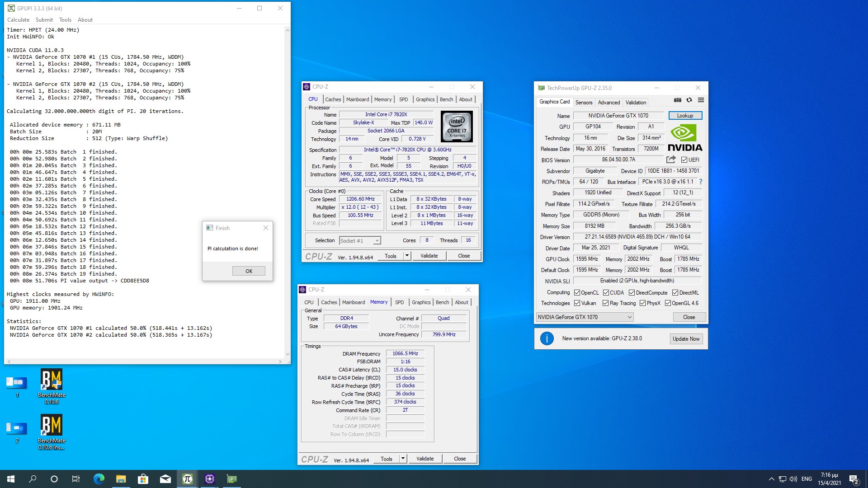
Task: Switch to the Advanced tab in GPU-Z
Action: click(x=609, y=103)
